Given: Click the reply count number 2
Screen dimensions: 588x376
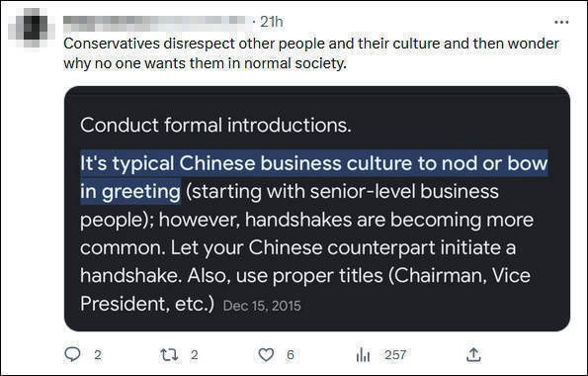Looking at the screenshot, I should pyautogui.click(x=98, y=355).
